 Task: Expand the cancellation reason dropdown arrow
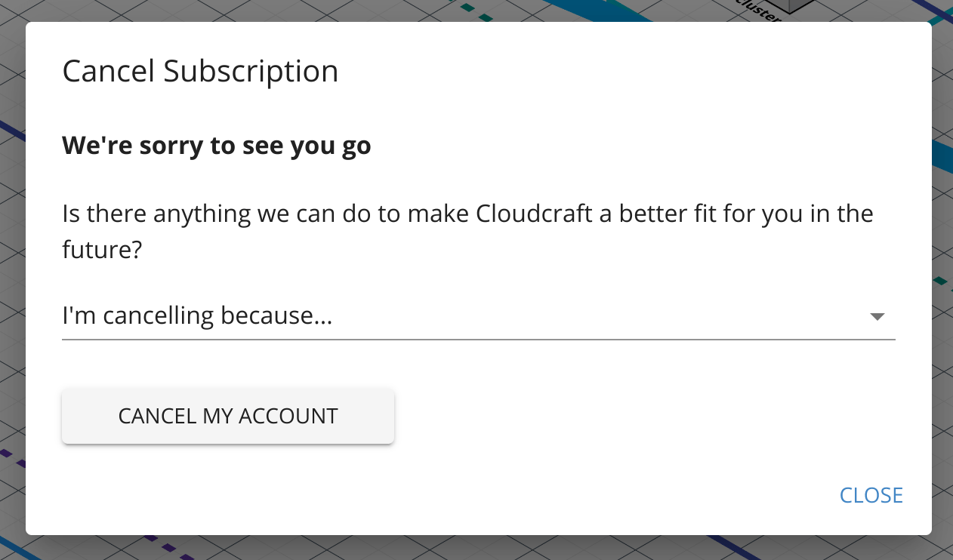point(877,317)
